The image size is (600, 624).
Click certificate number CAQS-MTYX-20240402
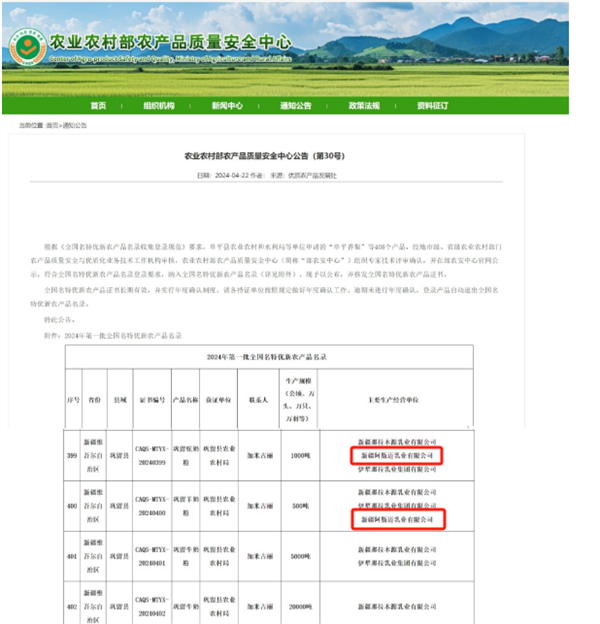coord(152,607)
